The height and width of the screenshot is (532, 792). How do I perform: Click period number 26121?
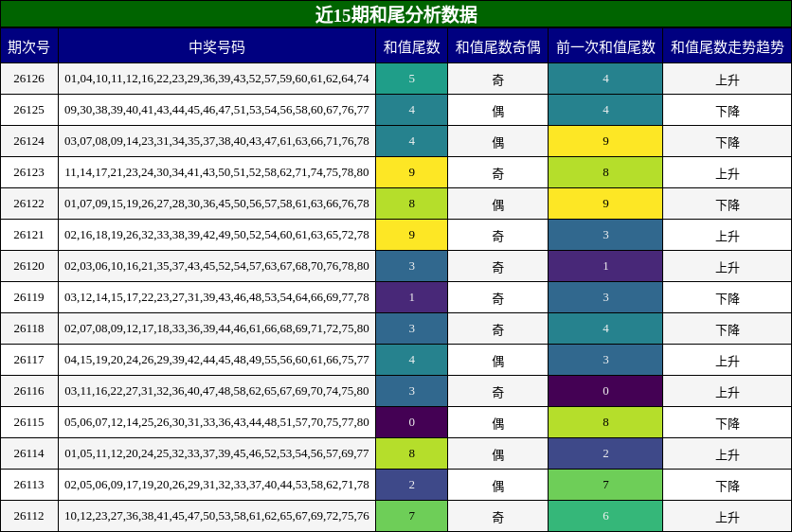coord(28,235)
